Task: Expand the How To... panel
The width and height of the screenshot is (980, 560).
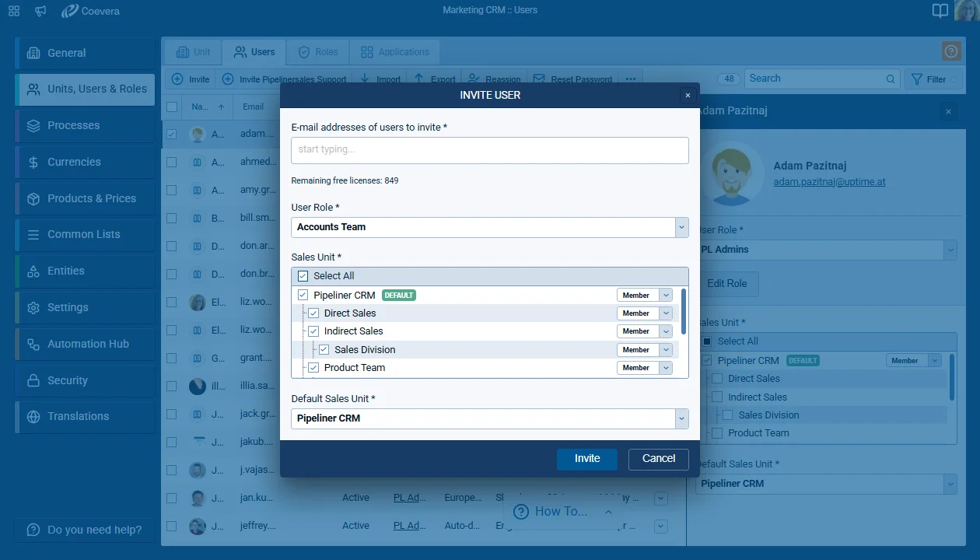Action: (x=563, y=512)
